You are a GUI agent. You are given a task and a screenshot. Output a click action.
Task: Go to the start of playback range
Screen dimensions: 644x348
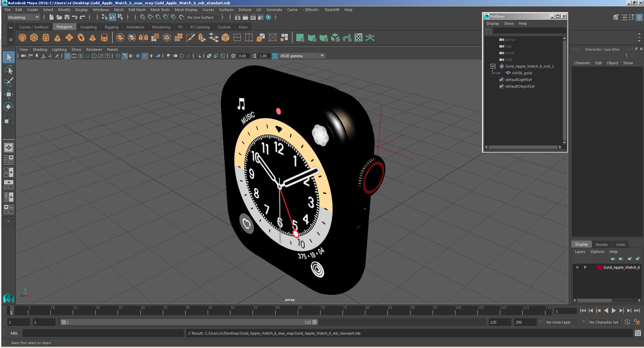tap(583, 311)
